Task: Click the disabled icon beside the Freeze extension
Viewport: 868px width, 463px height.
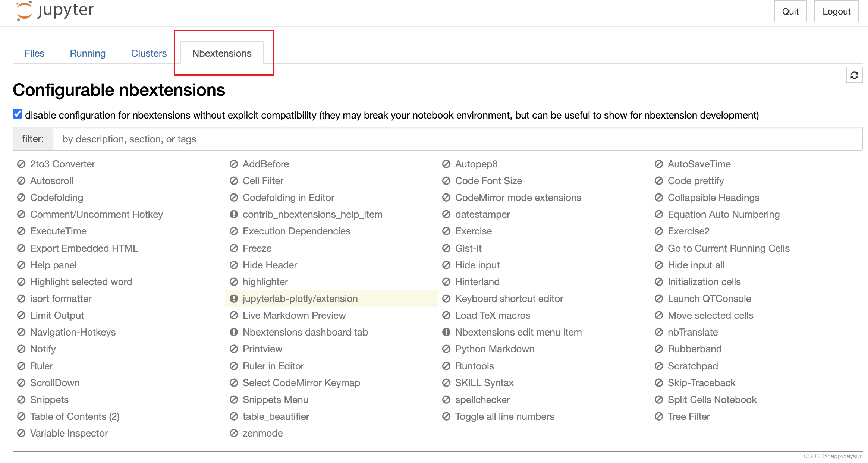Action: 233,248
